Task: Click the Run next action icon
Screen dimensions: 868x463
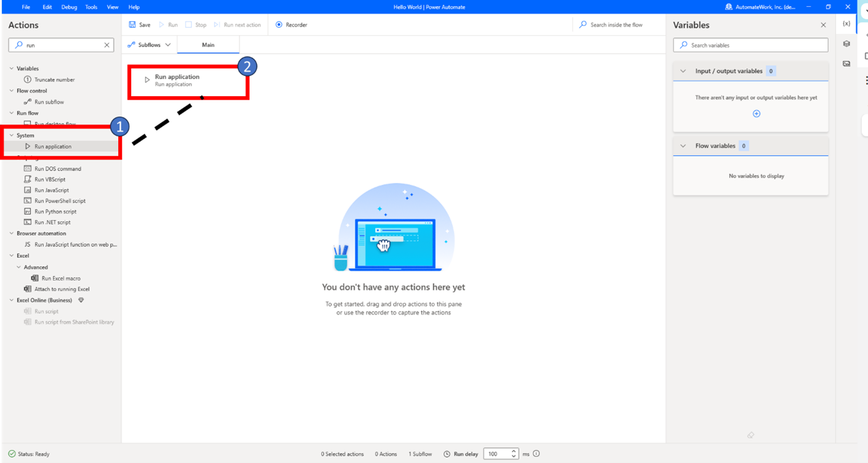Action: [217, 25]
